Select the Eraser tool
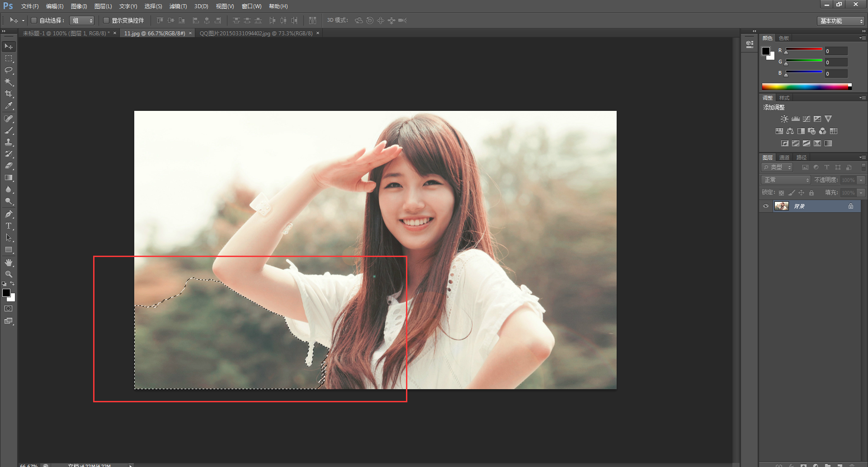 coord(9,166)
